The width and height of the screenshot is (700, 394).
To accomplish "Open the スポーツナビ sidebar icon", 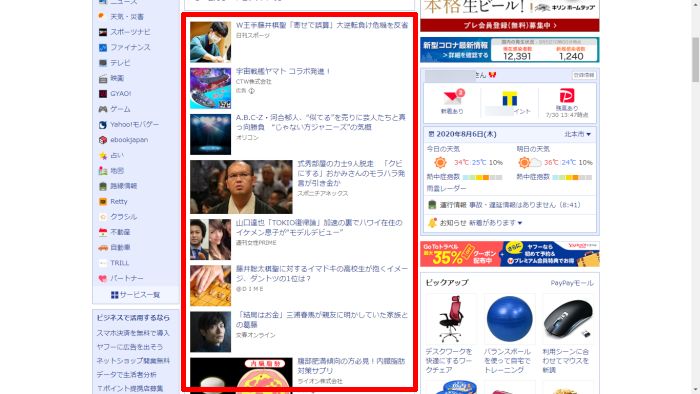I will pyautogui.click(x=103, y=32).
